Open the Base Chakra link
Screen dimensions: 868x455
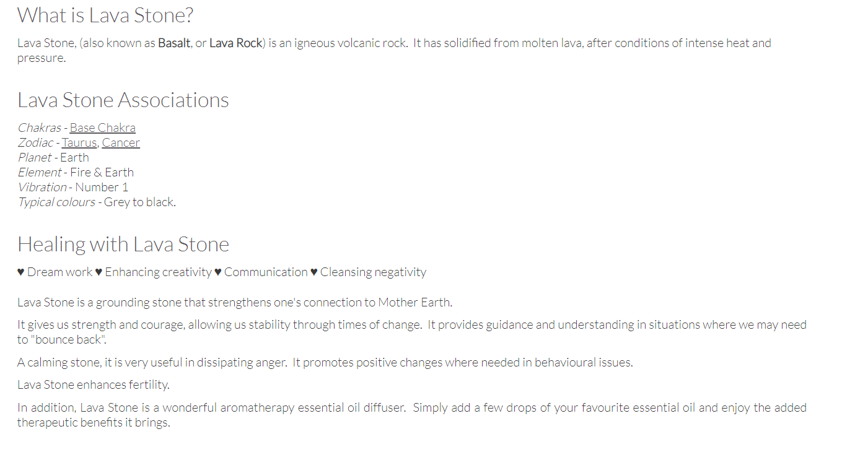point(102,128)
